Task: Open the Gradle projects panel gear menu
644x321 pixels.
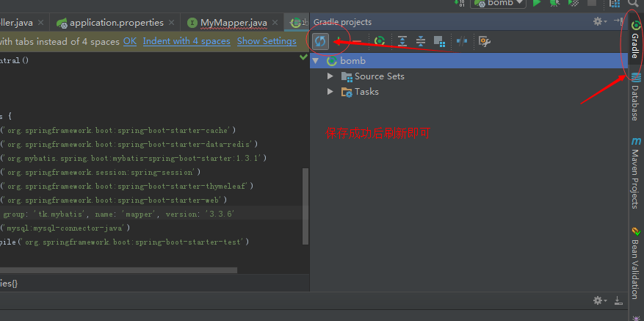Action: coord(600,21)
